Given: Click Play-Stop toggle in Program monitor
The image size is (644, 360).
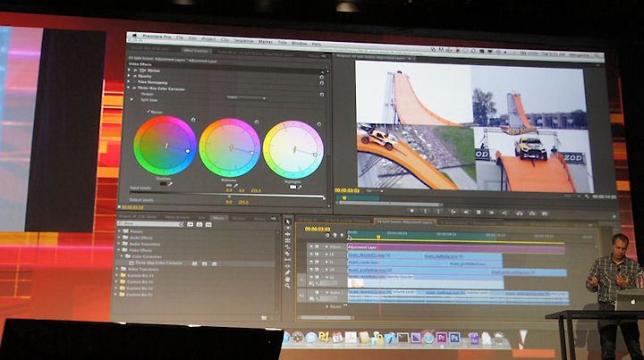Looking at the screenshot, I should tap(479, 213).
